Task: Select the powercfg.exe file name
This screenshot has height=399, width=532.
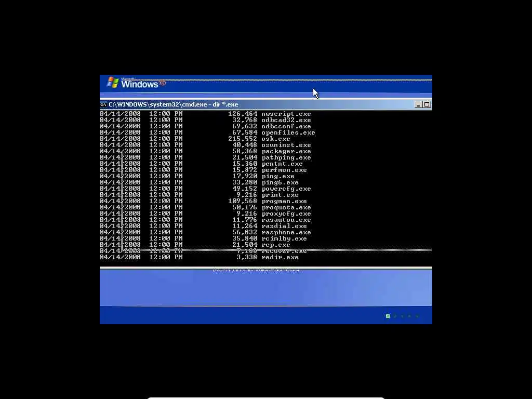Action: [x=286, y=189]
